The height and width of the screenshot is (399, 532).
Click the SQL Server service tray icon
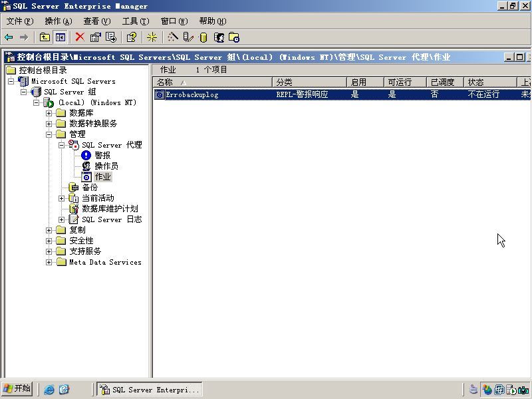[x=511, y=390]
